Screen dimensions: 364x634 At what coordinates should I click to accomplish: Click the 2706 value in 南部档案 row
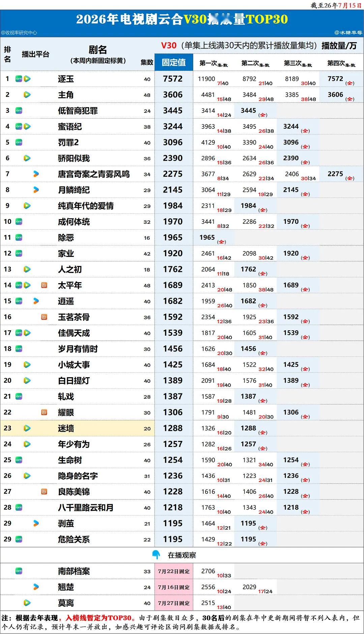(x=208, y=571)
